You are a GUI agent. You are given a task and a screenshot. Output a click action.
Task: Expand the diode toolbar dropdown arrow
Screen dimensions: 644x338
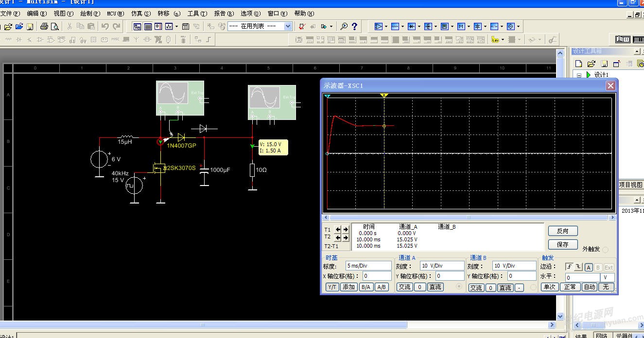pyautogui.click(x=419, y=26)
